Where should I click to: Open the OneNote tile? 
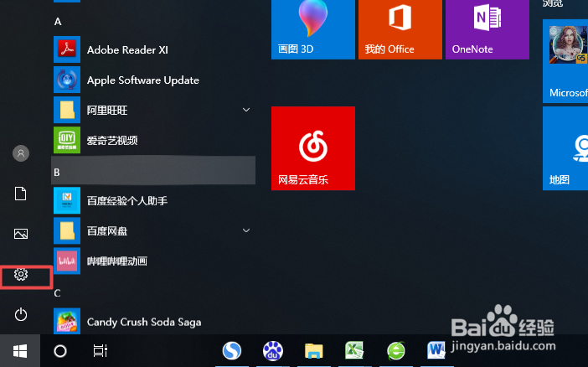(487, 29)
